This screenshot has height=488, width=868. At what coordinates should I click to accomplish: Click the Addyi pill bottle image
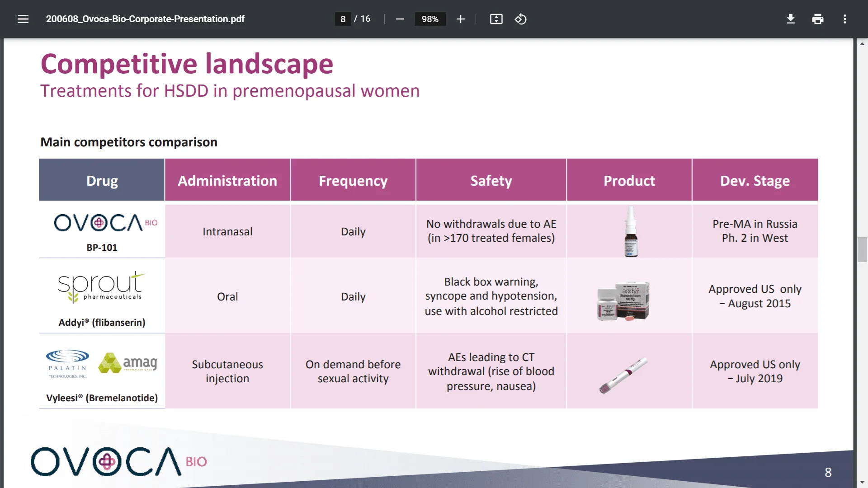[x=623, y=301]
